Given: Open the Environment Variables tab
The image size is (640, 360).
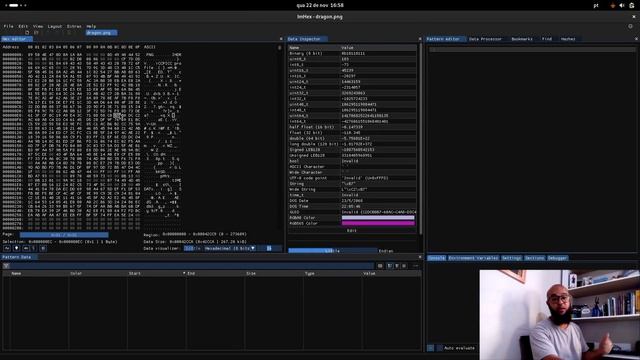Looking at the screenshot, I should 473,258.
